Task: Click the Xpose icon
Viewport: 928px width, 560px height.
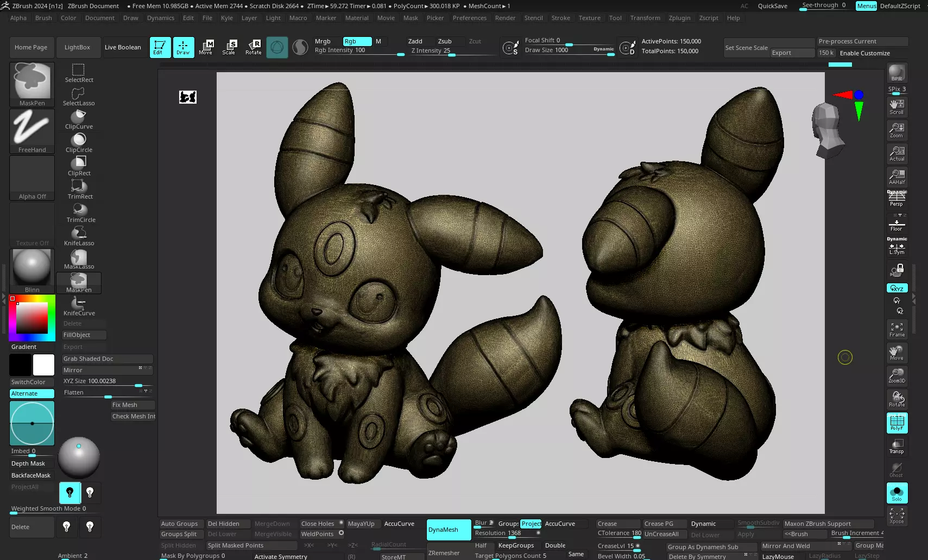Action: [x=897, y=516]
